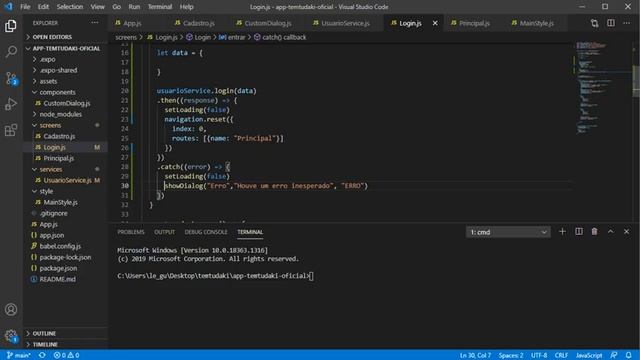This screenshot has width=640, height=360.
Task: Show the Problems panel tab
Action: click(131, 232)
